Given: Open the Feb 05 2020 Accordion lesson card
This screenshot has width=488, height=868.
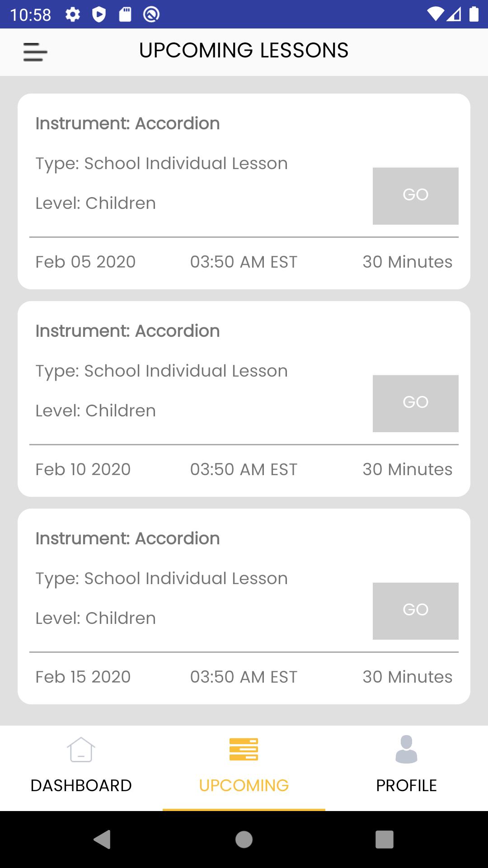Looking at the screenshot, I should click(244, 191).
